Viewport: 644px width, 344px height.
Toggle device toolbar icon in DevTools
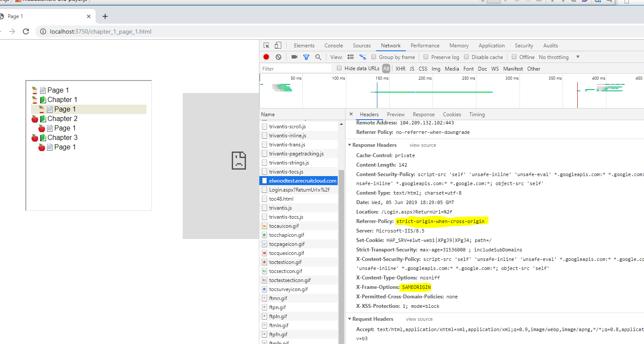tap(278, 46)
